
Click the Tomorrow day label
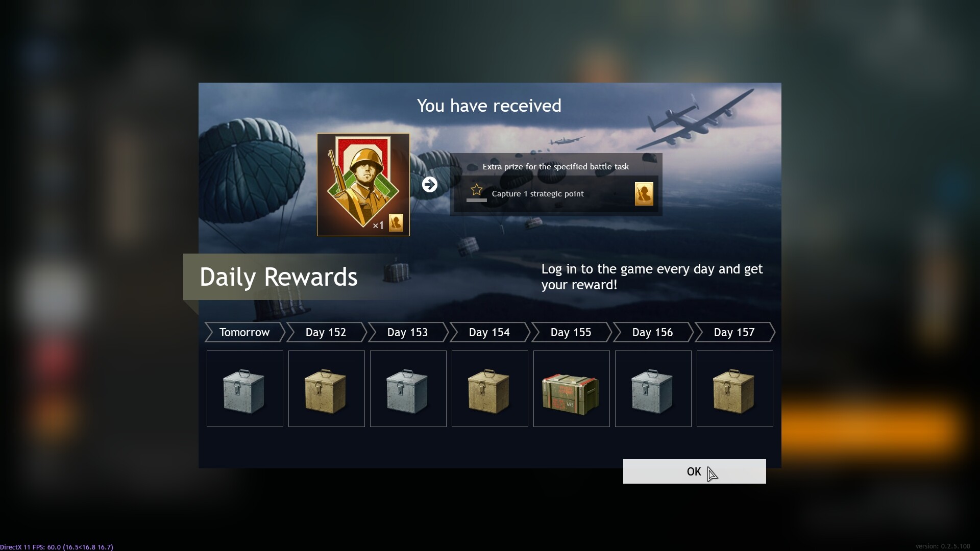[x=244, y=332]
